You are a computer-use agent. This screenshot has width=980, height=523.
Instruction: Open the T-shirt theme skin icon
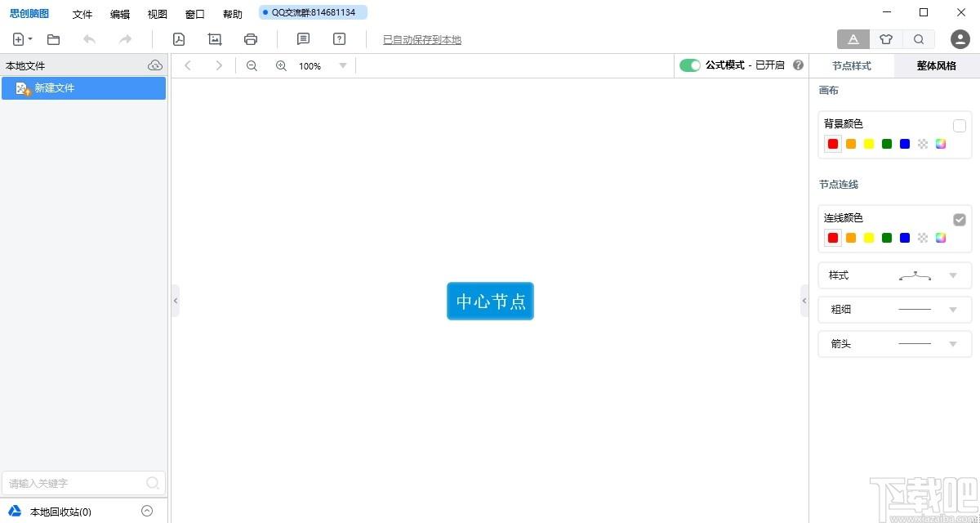[x=886, y=39]
